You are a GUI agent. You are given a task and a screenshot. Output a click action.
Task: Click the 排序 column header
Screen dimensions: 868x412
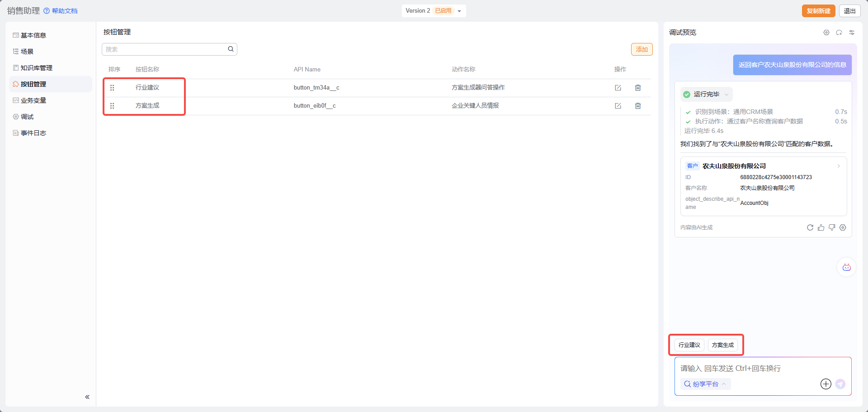(x=114, y=70)
